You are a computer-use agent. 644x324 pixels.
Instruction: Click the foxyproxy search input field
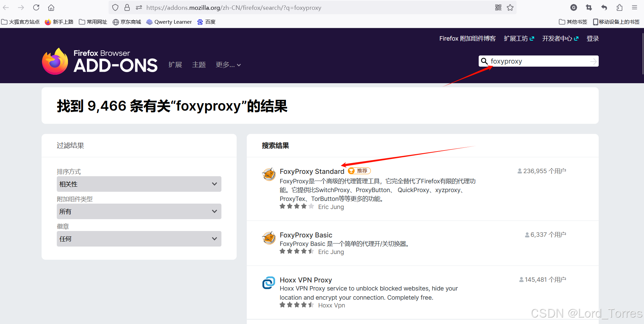pos(539,61)
